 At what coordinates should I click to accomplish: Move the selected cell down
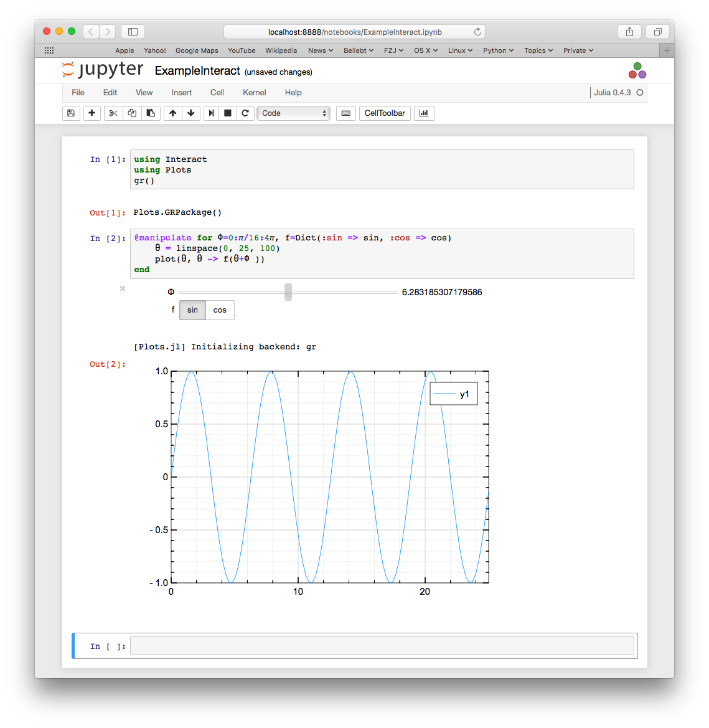[x=191, y=113]
